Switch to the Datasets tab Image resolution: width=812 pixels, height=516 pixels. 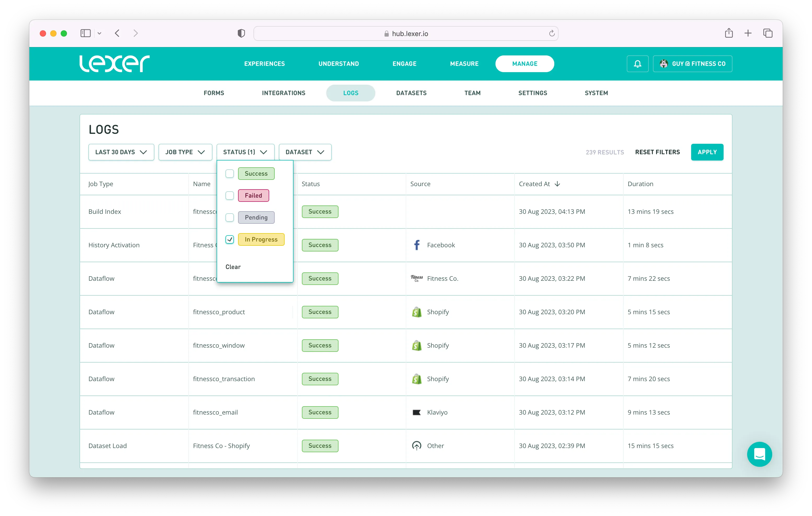[411, 93]
